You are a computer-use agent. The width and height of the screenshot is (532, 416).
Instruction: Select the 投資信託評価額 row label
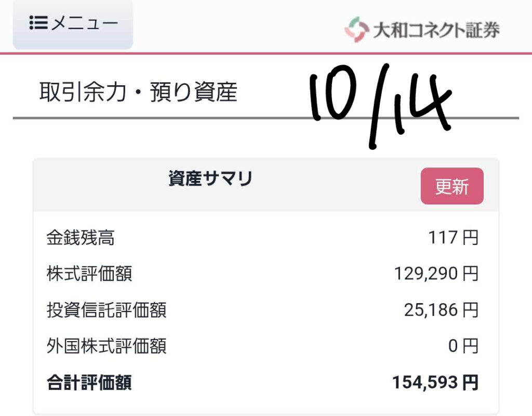[107, 310]
